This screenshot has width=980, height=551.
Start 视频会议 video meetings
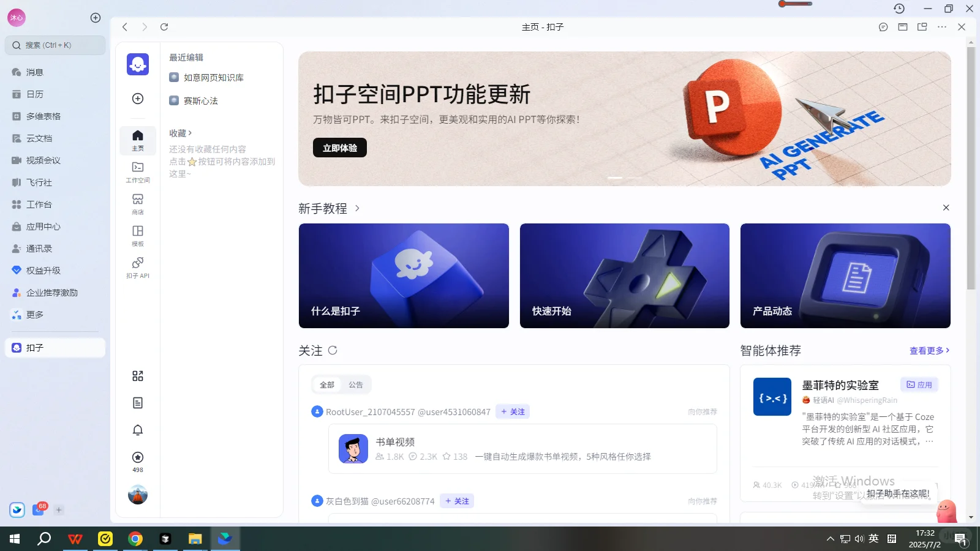click(x=40, y=160)
